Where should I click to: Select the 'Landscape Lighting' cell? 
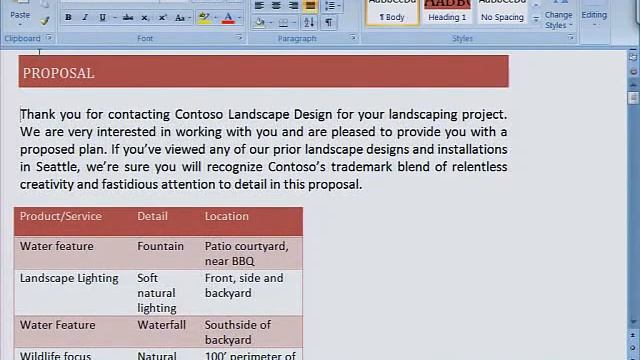click(x=69, y=278)
